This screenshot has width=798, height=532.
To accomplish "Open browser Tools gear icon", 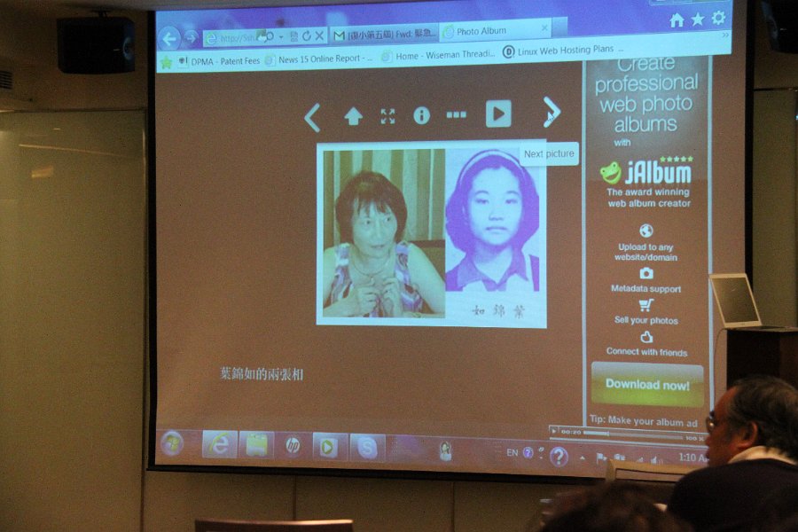I will (x=718, y=18).
